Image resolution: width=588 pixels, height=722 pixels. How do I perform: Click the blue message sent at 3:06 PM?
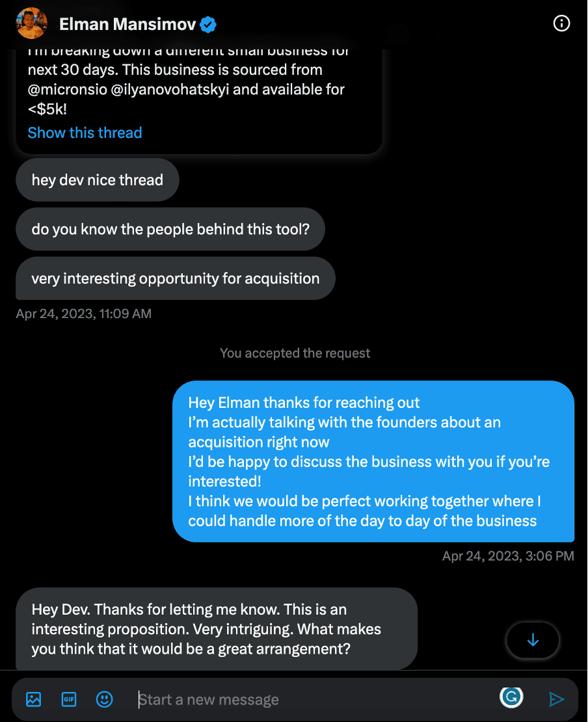pyautogui.click(x=374, y=461)
